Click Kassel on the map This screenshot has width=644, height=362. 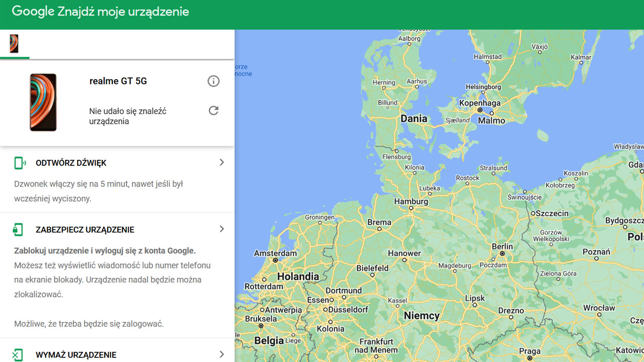tap(398, 301)
